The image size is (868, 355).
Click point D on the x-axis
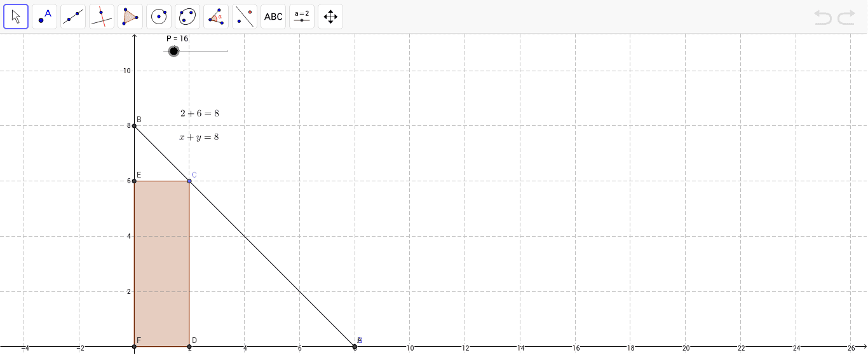point(189,347)
